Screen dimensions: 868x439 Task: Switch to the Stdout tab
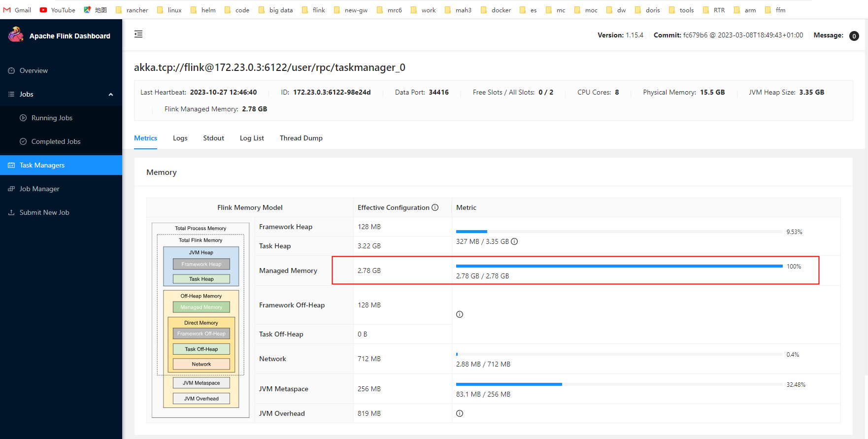pos(214,138)
